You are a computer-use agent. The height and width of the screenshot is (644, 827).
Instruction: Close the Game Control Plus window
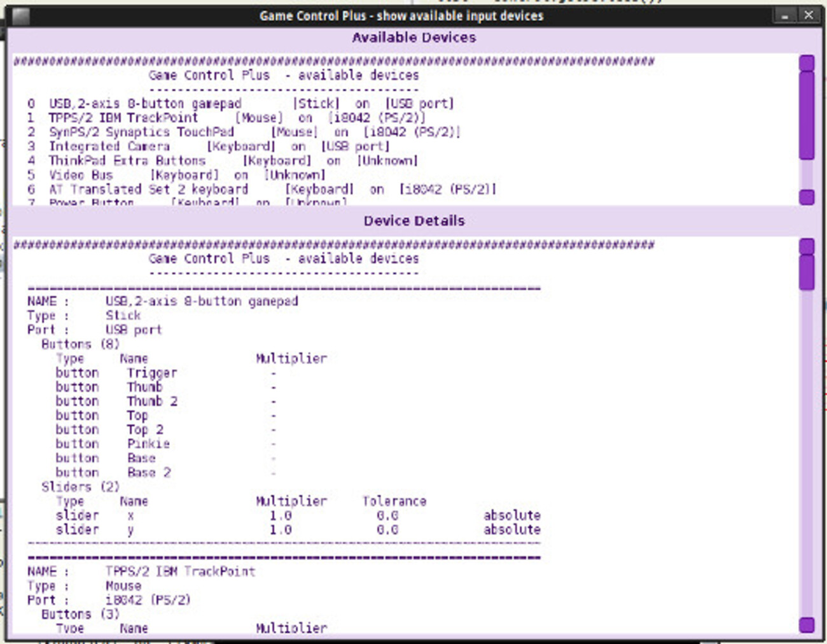click(x=808, y=15)
